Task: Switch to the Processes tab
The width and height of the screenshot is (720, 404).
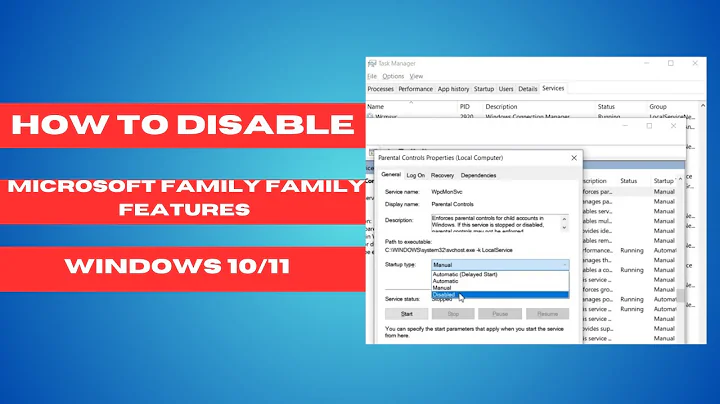Action: tap(381, 89)
